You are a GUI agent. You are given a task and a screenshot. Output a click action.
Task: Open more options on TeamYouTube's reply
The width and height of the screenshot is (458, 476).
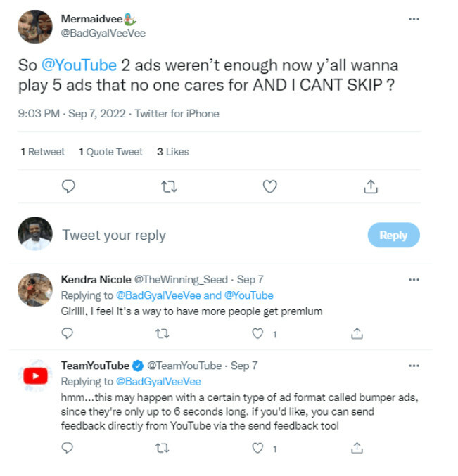tap(414, 366)
